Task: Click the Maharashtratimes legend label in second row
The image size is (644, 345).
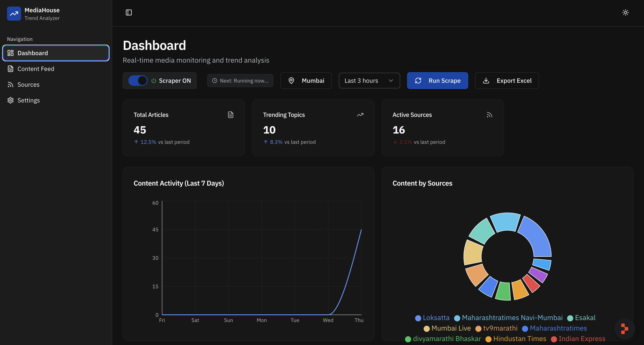Action: [558, 328]
